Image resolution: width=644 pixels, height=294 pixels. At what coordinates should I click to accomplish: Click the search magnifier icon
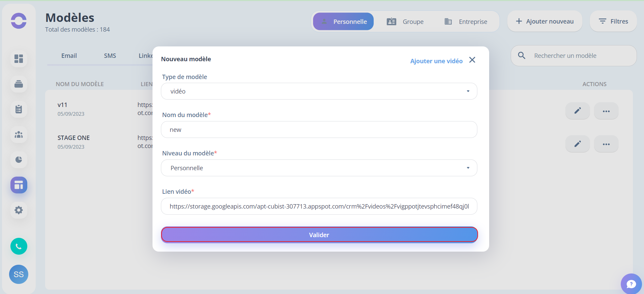pyautogui.click(x=522, y=56)
